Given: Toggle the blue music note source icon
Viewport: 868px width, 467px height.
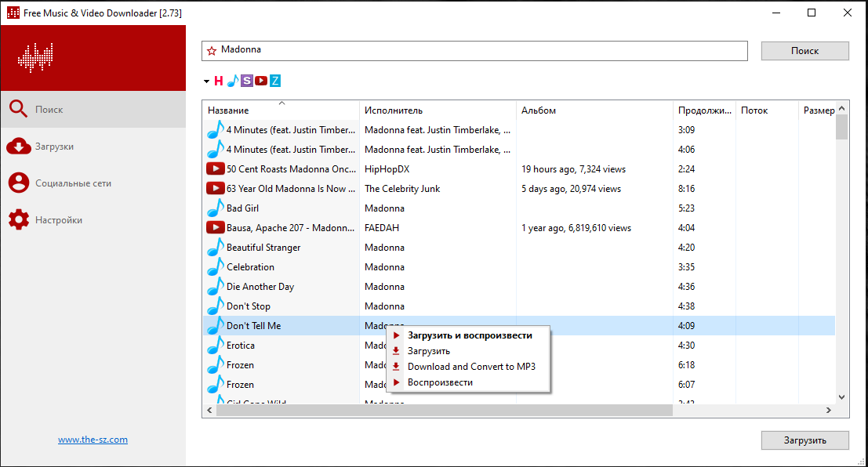Looking at the screenshot, I should tap(233, 81).
